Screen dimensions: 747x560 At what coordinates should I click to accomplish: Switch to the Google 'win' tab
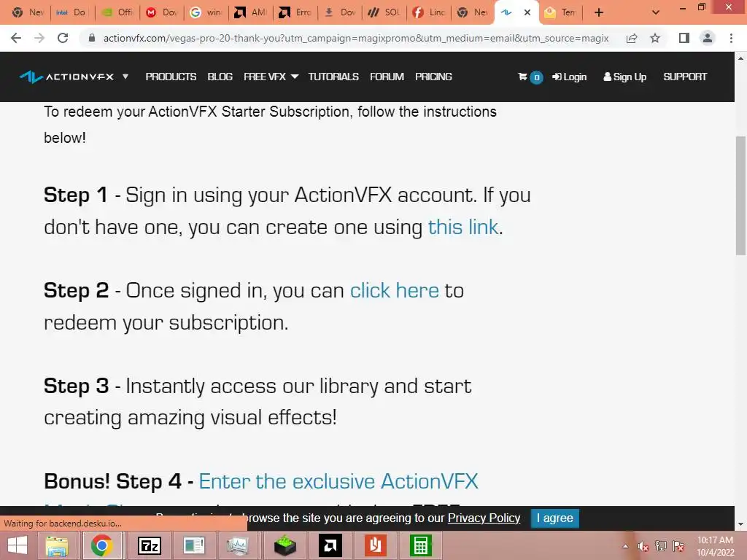206,12
